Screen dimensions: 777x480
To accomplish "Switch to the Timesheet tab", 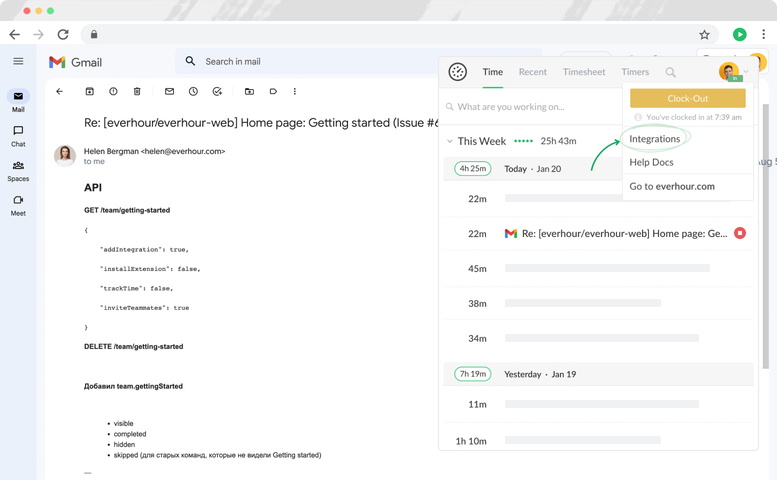I will pos(584,72).
